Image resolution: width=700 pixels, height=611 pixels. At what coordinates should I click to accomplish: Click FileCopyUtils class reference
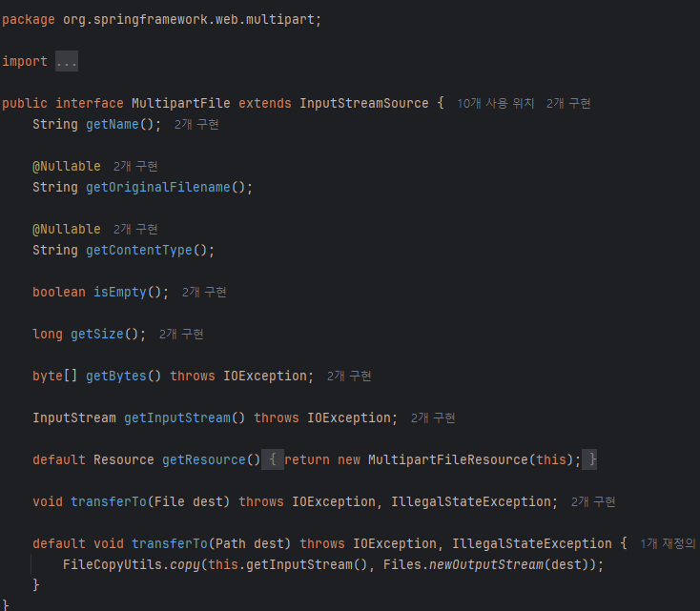tap(112, 565)
